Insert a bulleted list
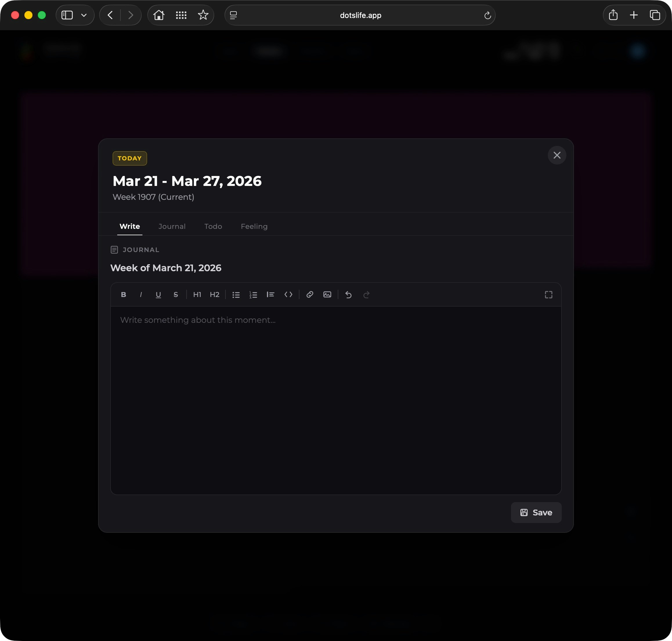Viewport: 672px width, 641px height. (x=236, y=294)
